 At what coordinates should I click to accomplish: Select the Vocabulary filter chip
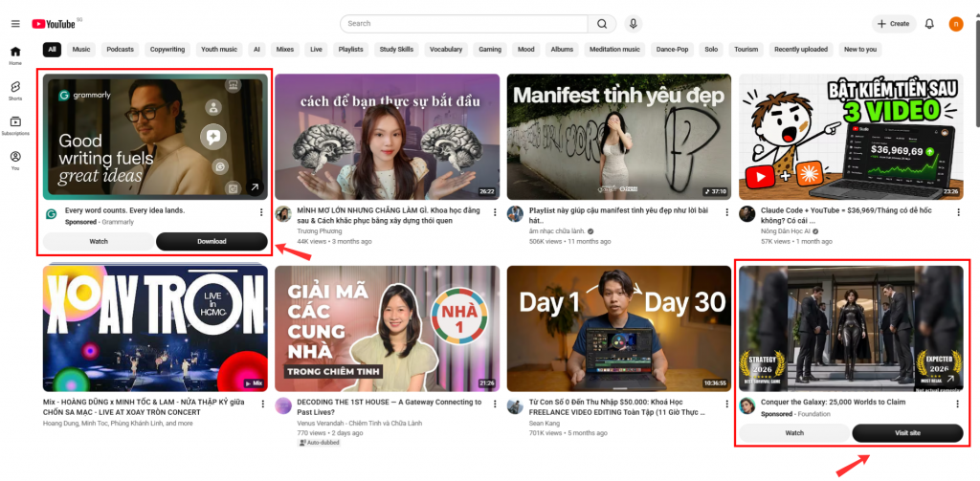coord(446,50)
